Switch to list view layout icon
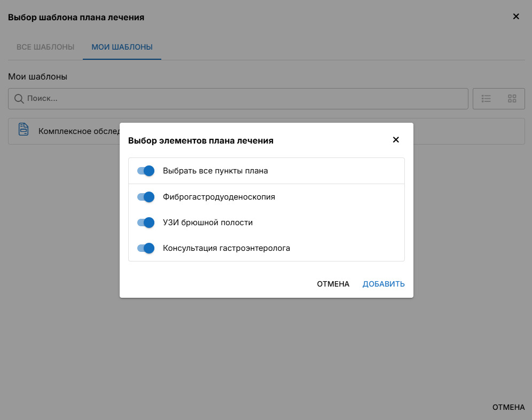 (486, 99)
